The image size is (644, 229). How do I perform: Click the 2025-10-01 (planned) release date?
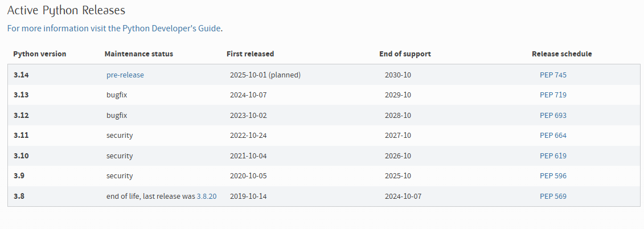[x=265, y=75]
